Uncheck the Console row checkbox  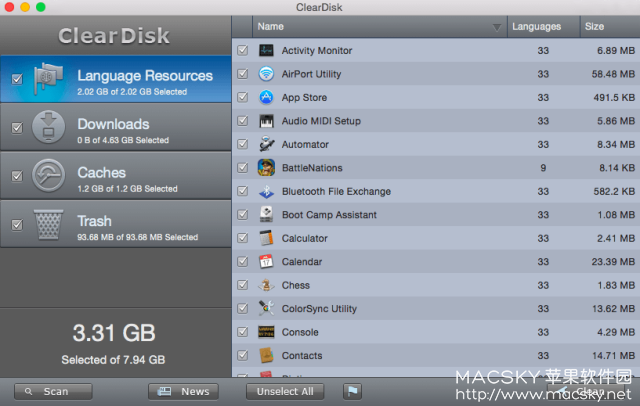click(x=242, y=332)
